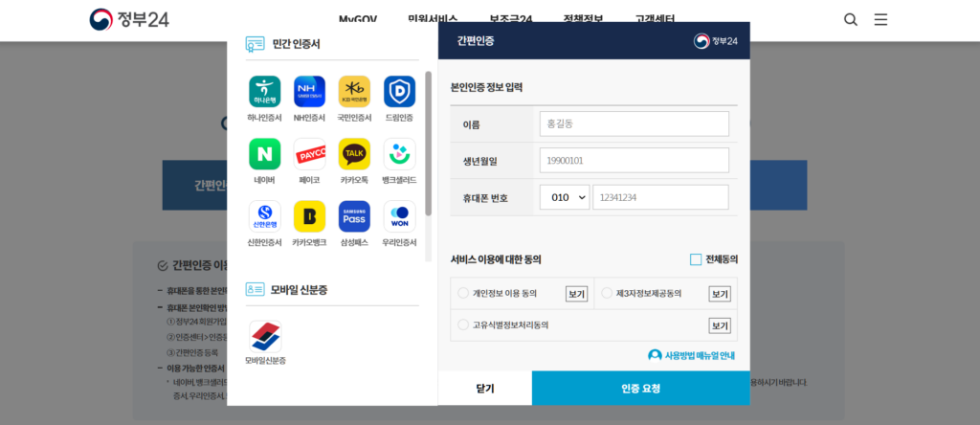Click the 닫기 button
Viewport: 980px width, 425px height.
[485, 388]
